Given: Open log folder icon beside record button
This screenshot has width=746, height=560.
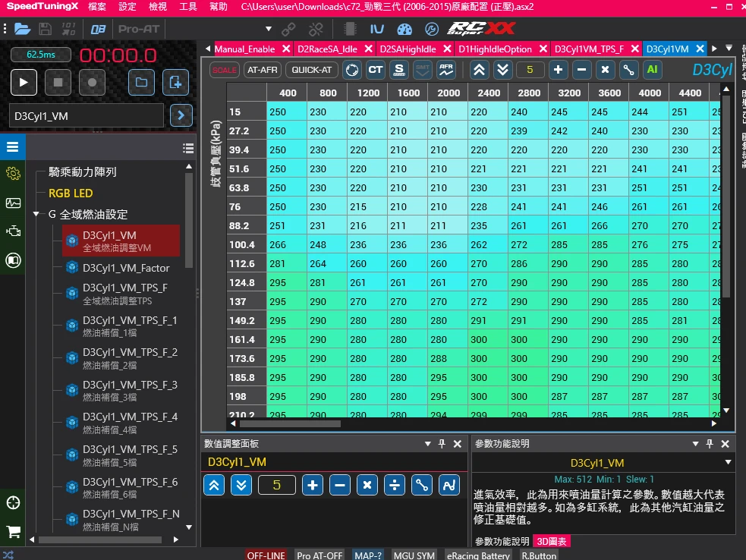Looking at the screenshot, I should coord(141,82).
